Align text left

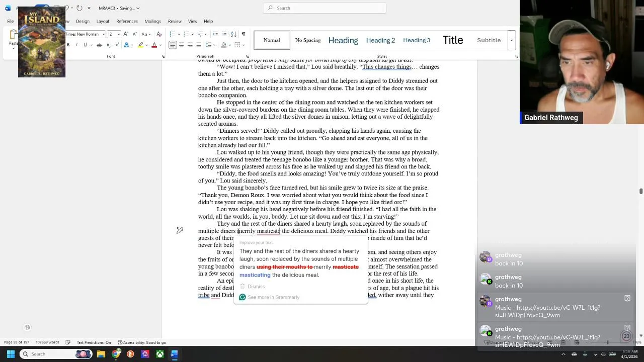point(173,45)
